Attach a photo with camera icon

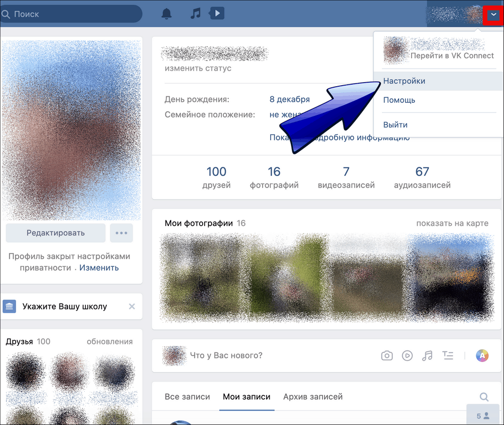[387, 355]
